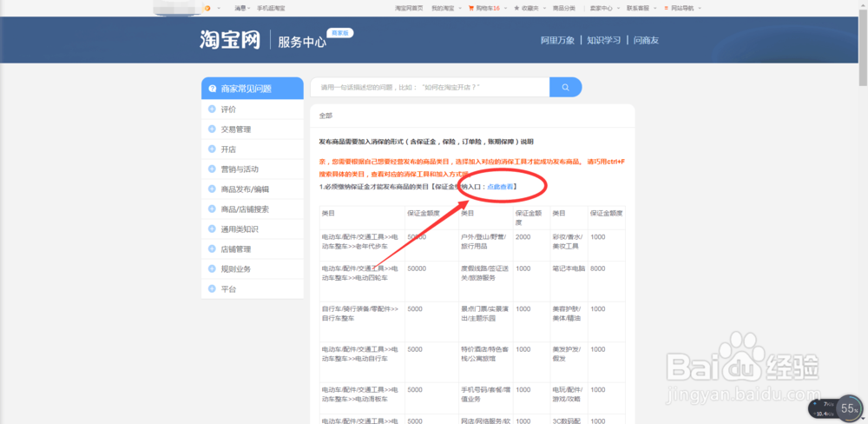The image size is (868, 424).
Task: Open the 规则业务 sidebar category
Action: [253, 268]
